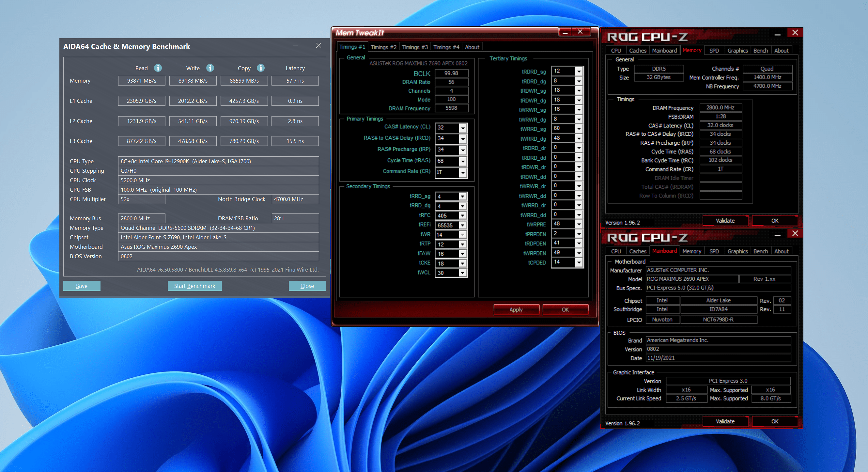Minimize the Mem TweakIt window
Viewport: 868px width, 472px height.
[565, 32]
